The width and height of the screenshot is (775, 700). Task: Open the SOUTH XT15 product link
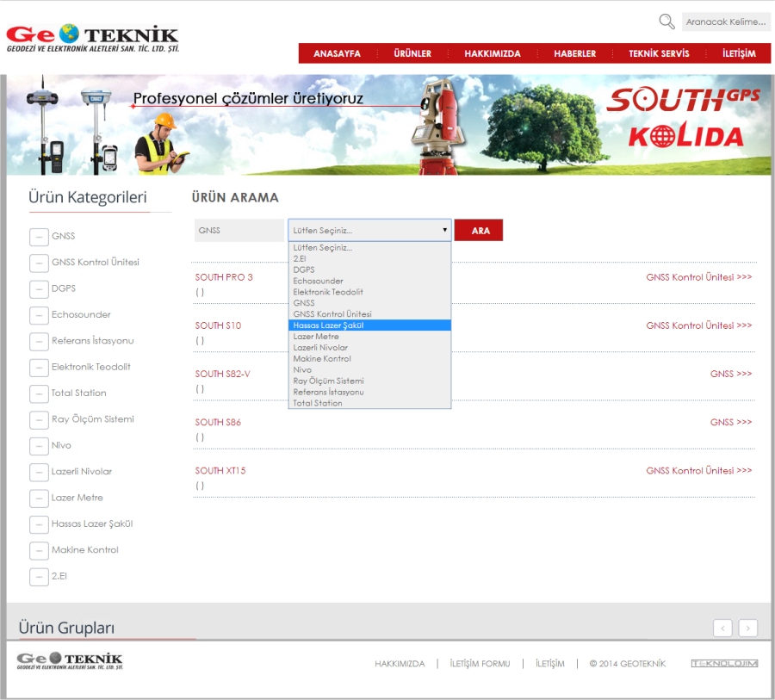click(x=220, y=471)
